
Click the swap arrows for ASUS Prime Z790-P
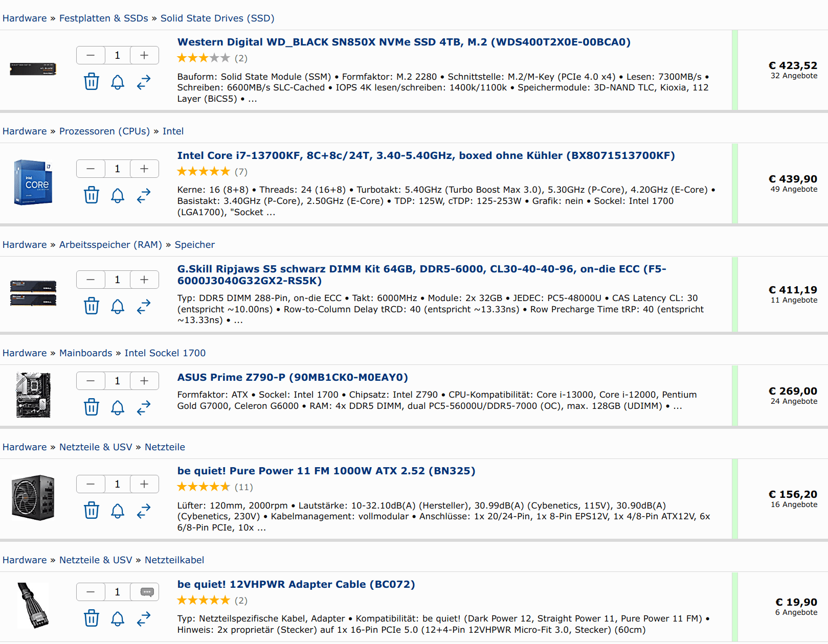[x=144, y=407]
